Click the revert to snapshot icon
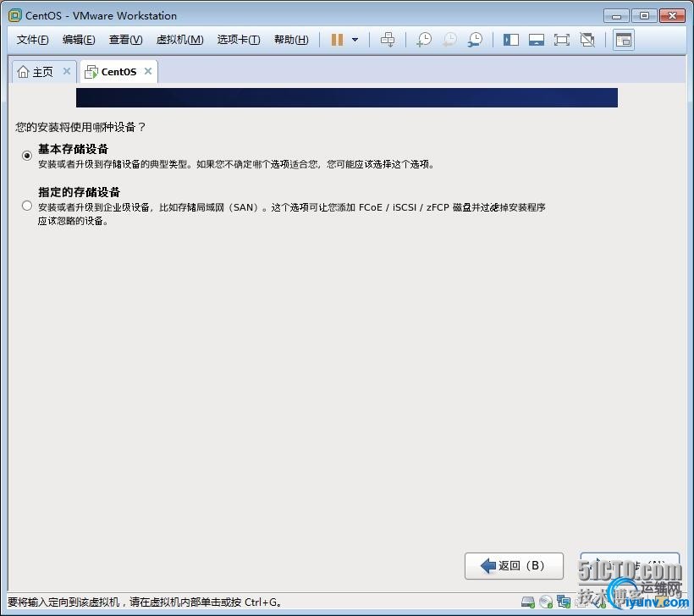694x616 pixels. [x=449, y=40]
